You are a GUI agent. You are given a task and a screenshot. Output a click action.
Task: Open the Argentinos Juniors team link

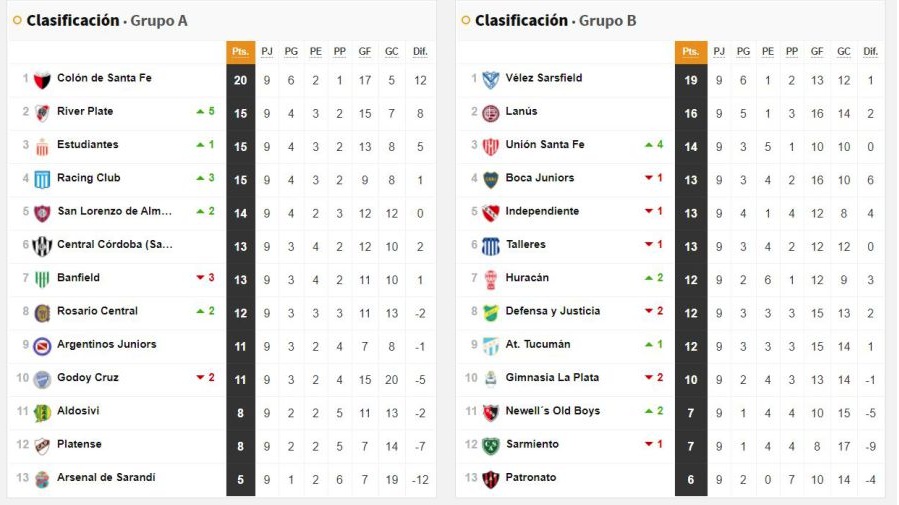(106, 345)
